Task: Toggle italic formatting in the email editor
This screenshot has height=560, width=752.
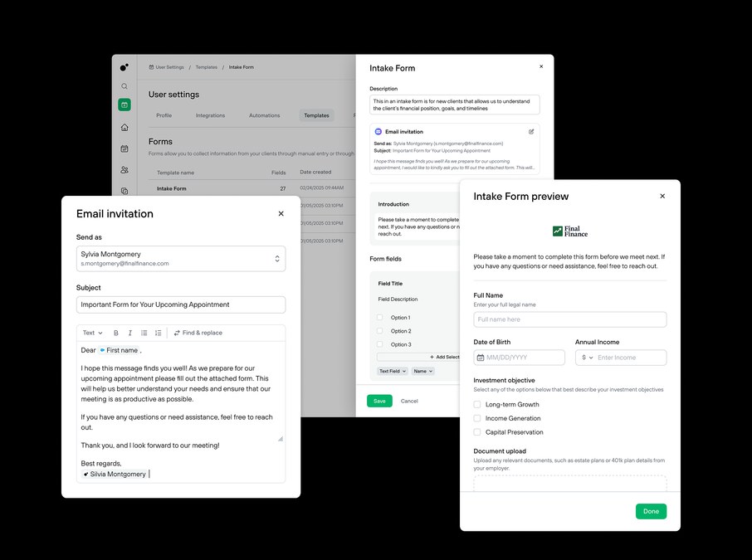Action: click(x=130, y=333)
